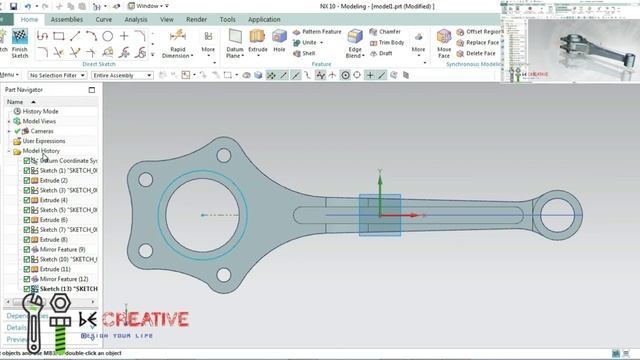Click the Save icon in title bar
640x360 pixels.
point(13,6)
